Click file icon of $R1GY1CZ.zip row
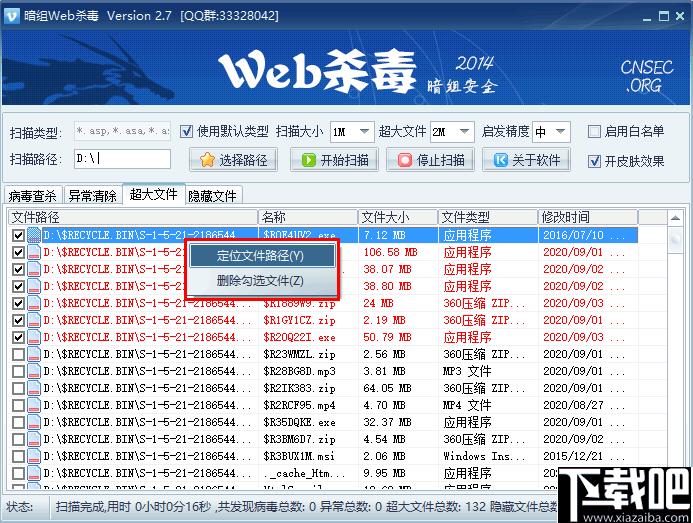Screen dimensions: 693x523 34,321
